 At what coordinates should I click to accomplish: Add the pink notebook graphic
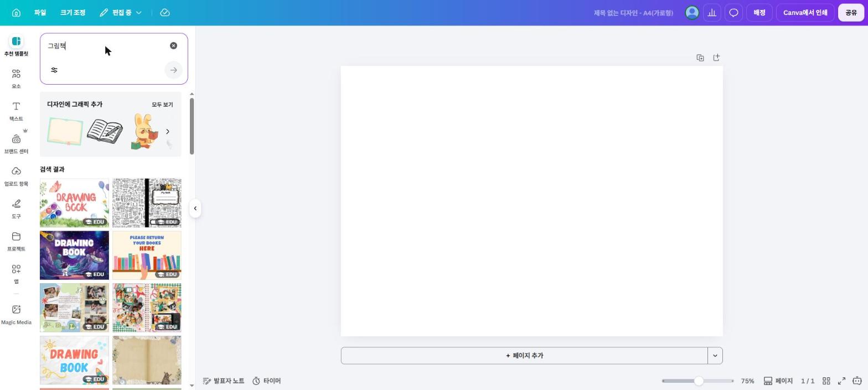tap(65, 132)
